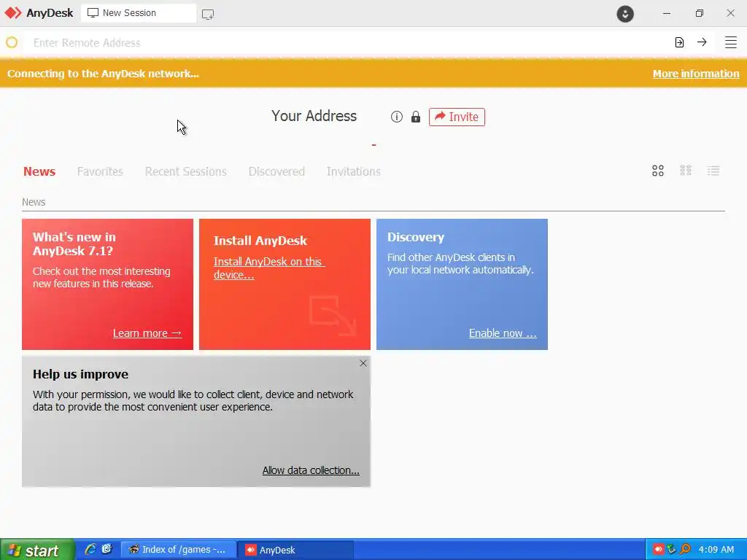
Task: Launch Internet Explorer from quick launch
Action: point(90,550)
